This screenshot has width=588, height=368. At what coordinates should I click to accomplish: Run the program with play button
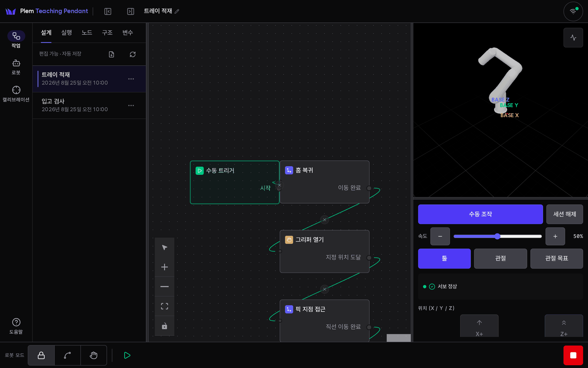127,355
